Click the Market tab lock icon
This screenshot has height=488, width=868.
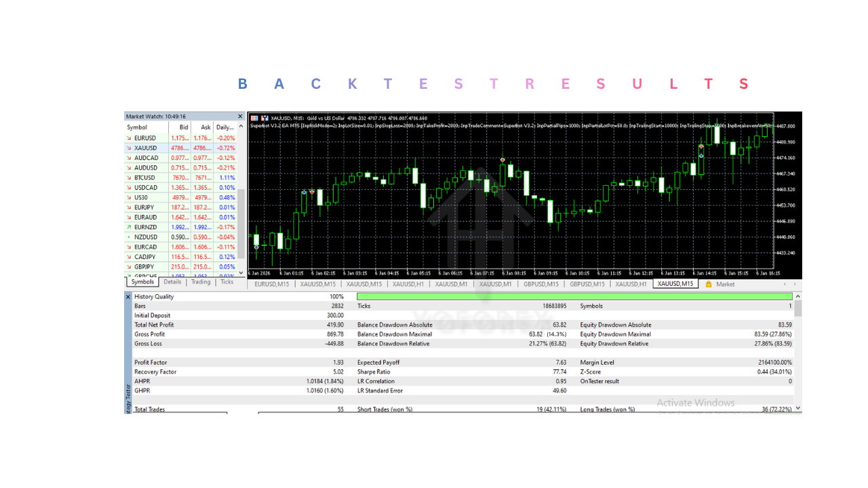click(709, 284)
